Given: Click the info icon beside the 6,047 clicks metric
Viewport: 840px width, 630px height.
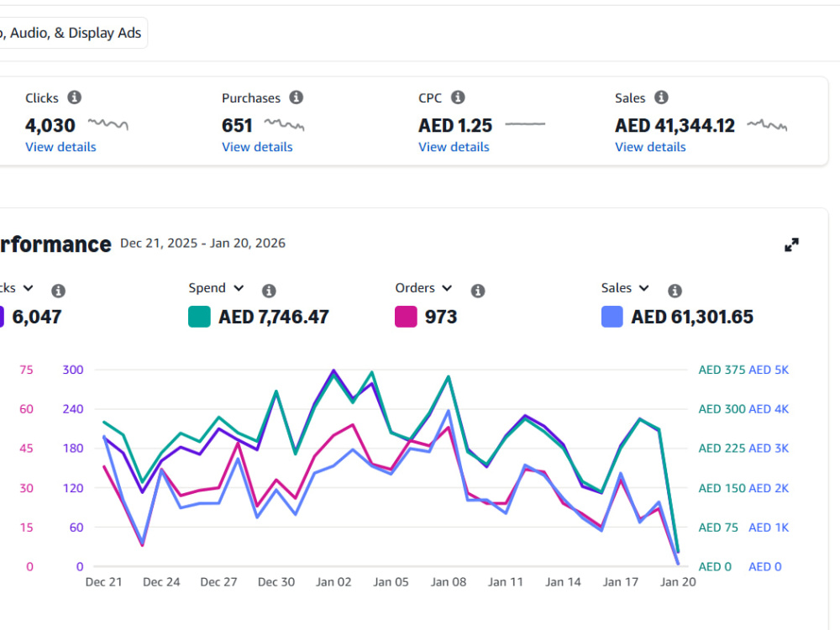Looking at the screenshot, I should (59, 291).
